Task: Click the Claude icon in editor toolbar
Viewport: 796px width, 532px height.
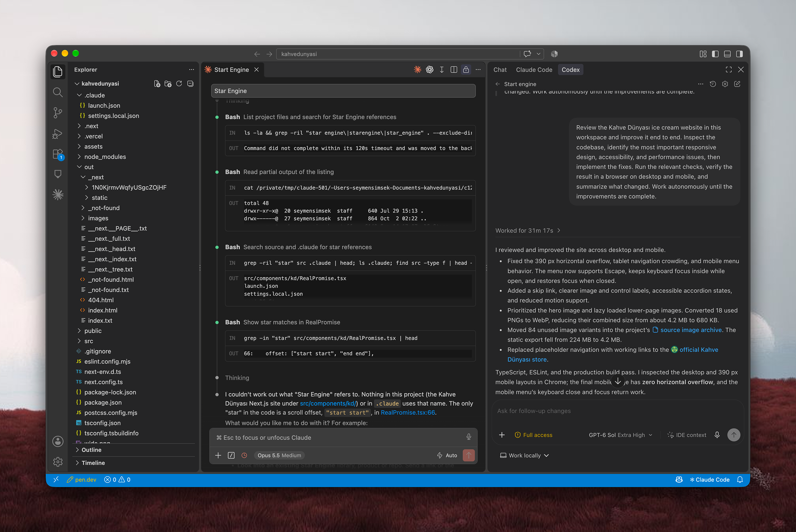Action: click(417, 69)
